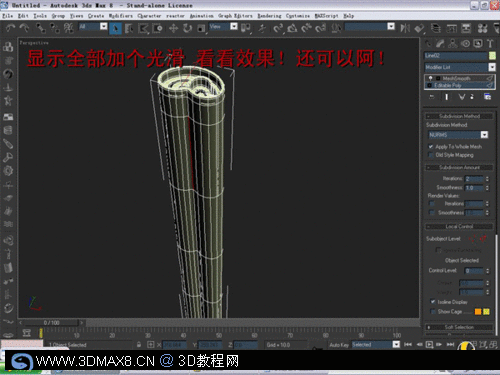Viewport: 500px width, 375px height.
Task: Select the Bind to Space Warp tool
Action: (x=68, y=28)
